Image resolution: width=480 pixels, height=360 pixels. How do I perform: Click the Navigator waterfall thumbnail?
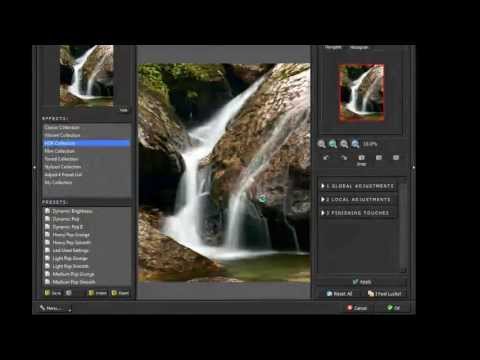point(361,93)
